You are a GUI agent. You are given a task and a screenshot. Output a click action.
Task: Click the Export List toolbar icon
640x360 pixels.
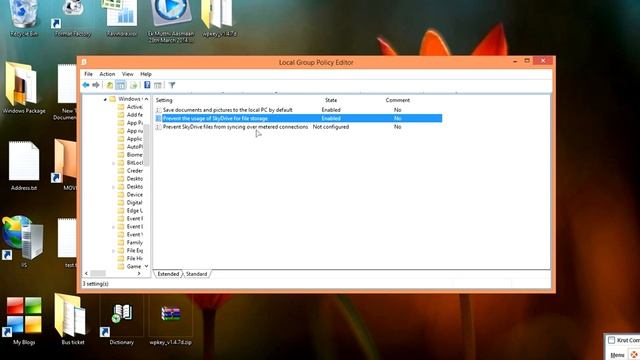tap(133, 85)
